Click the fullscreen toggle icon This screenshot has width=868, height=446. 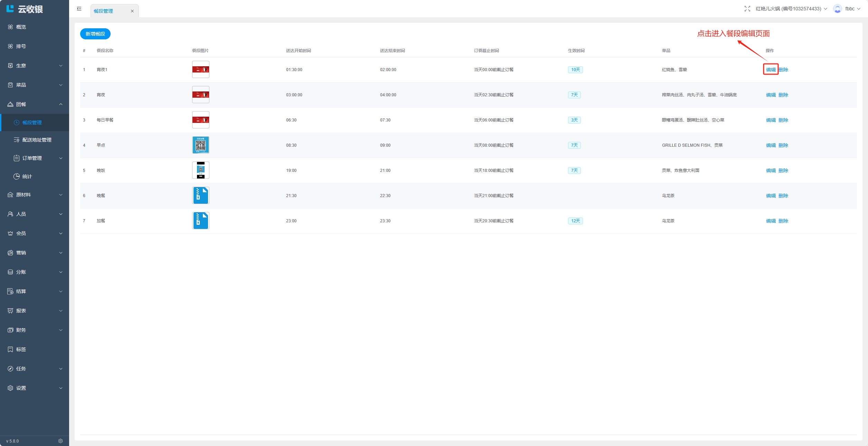click(x=747, y=9)
